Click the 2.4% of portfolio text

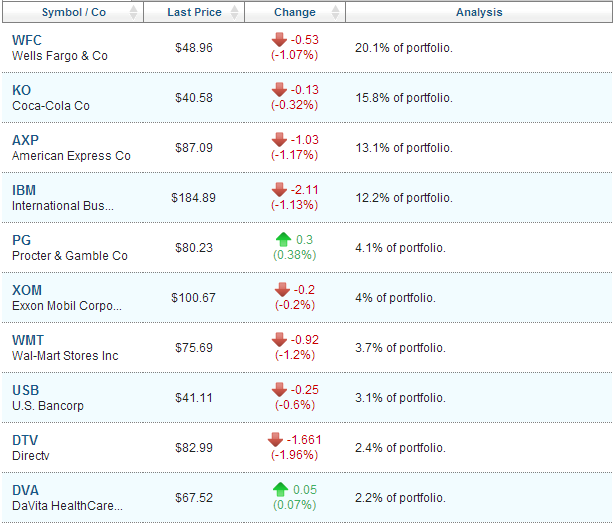400,448
